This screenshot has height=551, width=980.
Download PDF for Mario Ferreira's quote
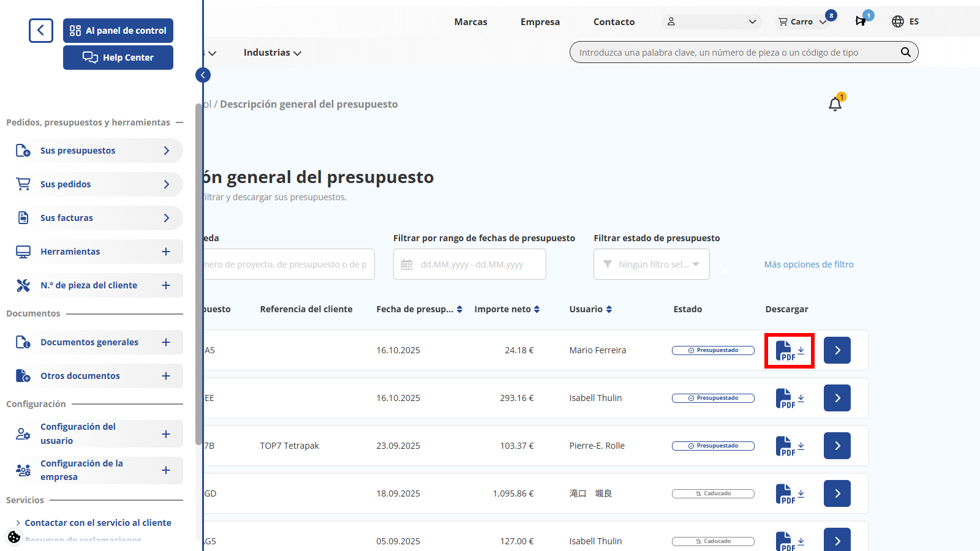coord(789,351)
